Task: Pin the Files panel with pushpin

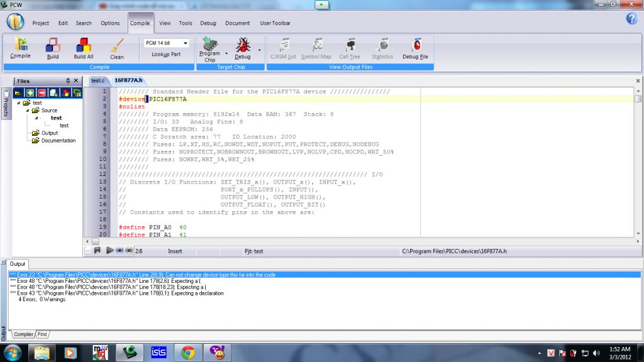Action: coord(68,81)
